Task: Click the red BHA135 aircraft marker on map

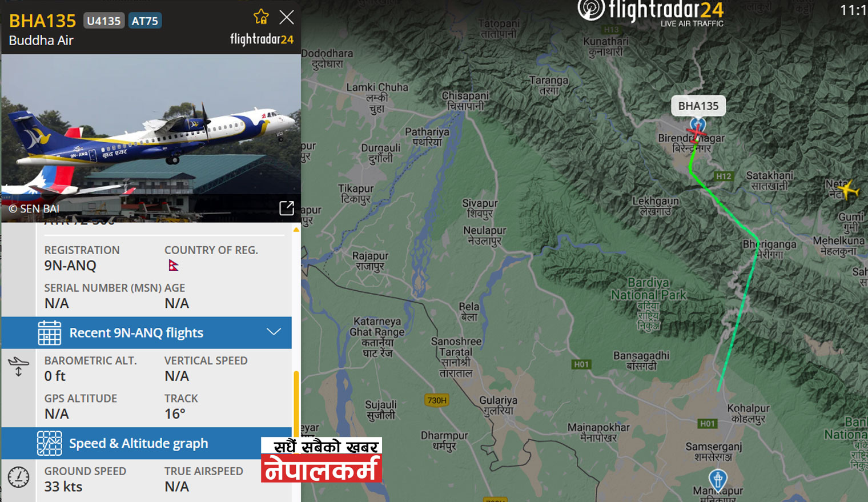Action: point(696,134)
